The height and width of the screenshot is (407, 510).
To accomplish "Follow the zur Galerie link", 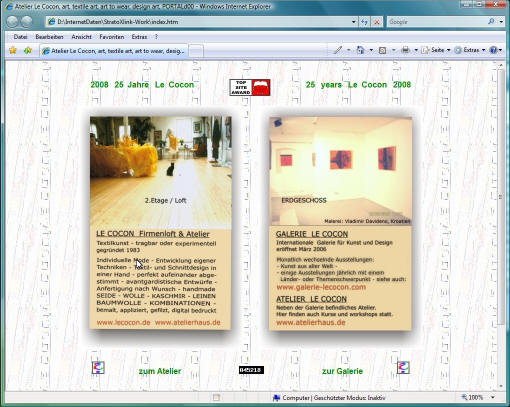I will point(342,371).
